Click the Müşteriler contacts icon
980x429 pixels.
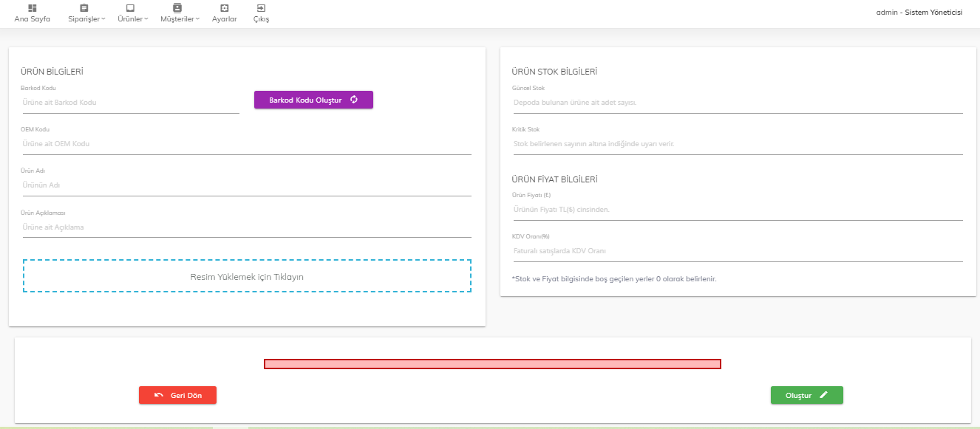pyautogui.click(x=177, y=8)
